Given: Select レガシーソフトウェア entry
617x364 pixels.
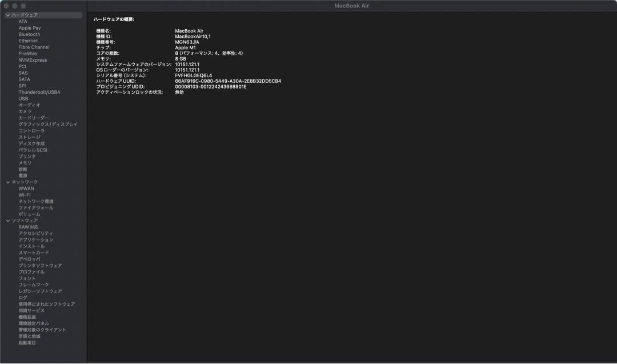Looking at the screenshot, I should point(40,291).
